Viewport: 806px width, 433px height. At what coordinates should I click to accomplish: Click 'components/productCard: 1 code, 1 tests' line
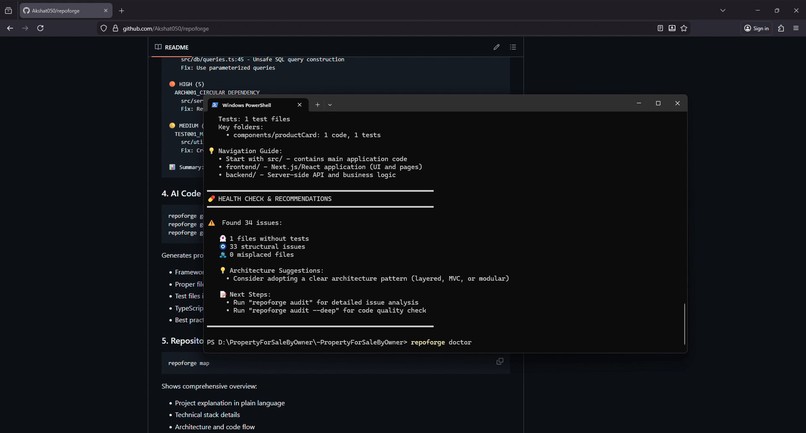click(307, 135)
